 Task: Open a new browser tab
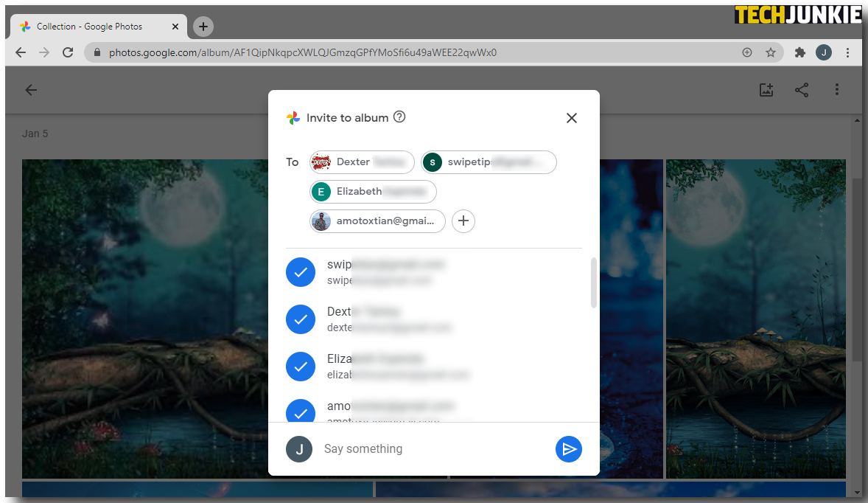coord(203,27)
